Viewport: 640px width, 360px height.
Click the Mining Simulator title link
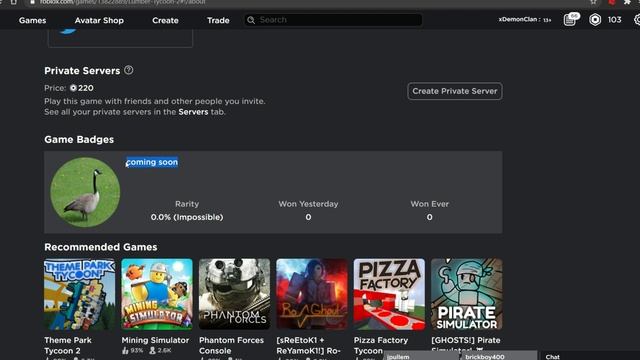point(155,340)
